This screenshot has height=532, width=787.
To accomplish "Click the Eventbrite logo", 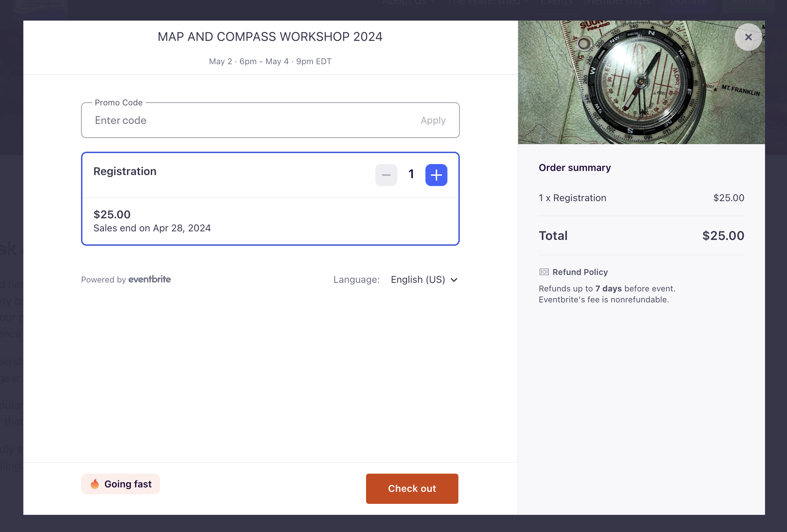I will pyautogui.click(x=149, y=279).
